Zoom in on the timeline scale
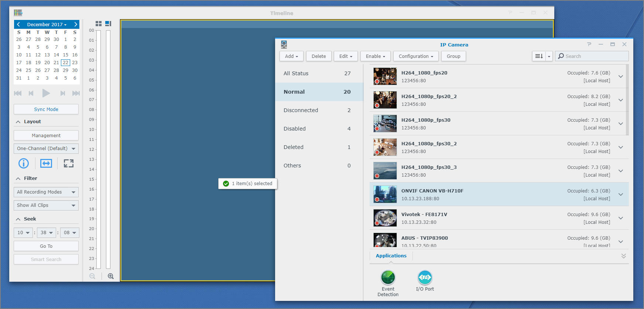Image resolution: width=644 pixels, height=309 pixels. 110,276
